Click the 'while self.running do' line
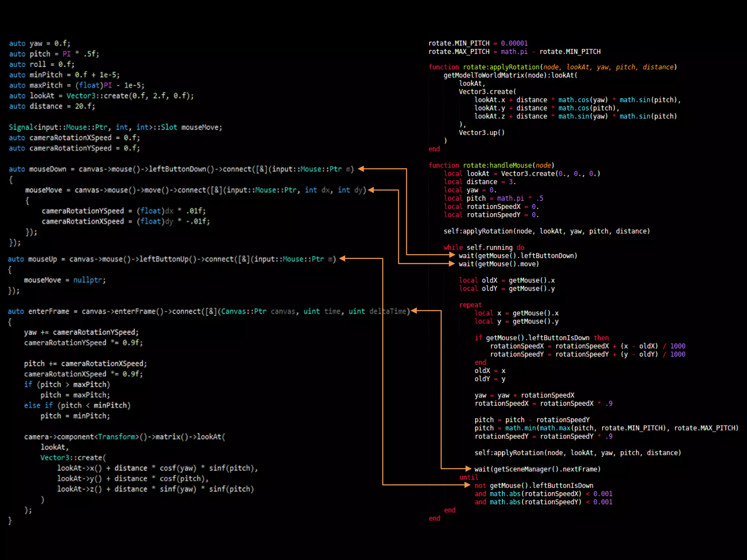Screen dimensions: 747x560 pyautogui.click(x=484, y=247)
